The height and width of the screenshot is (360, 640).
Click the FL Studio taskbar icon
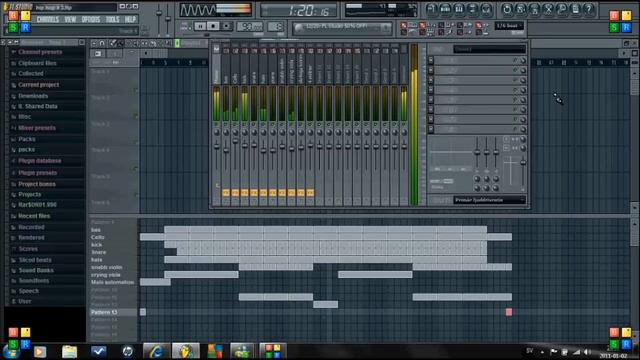click(186, 351)
